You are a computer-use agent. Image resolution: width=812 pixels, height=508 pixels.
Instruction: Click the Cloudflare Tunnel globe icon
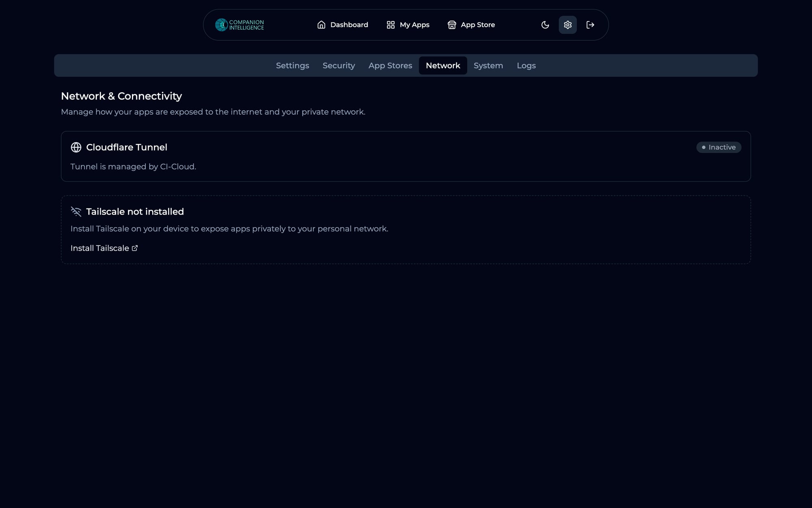(x=76, y=147)
